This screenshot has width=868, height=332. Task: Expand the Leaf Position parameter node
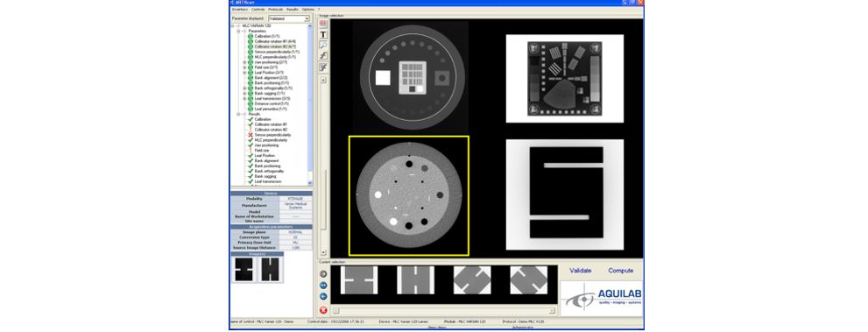coord(244,73)
